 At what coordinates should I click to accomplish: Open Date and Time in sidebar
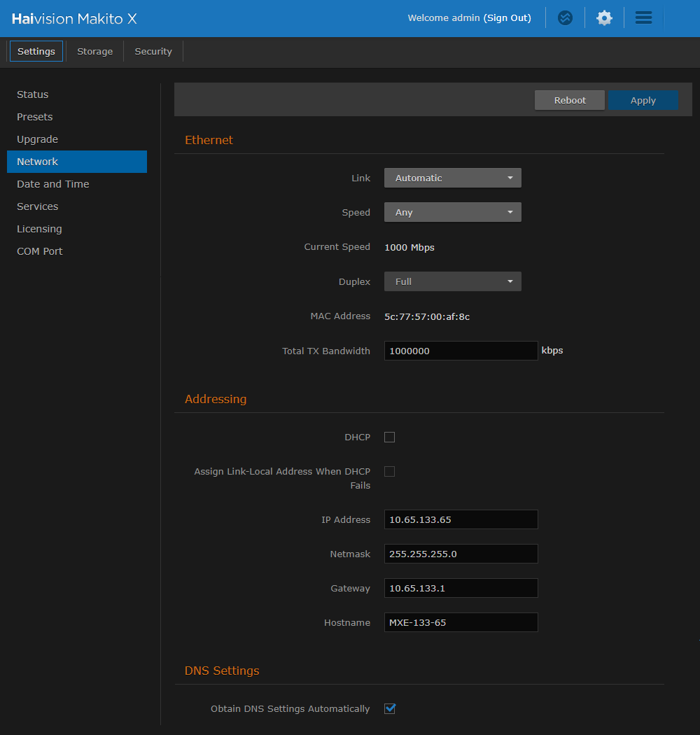[53, 184]
